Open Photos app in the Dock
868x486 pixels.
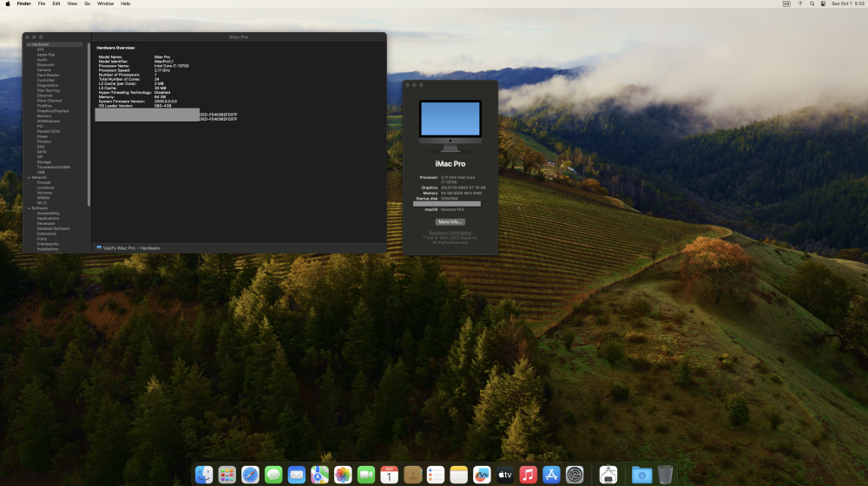tap(343, 475)
